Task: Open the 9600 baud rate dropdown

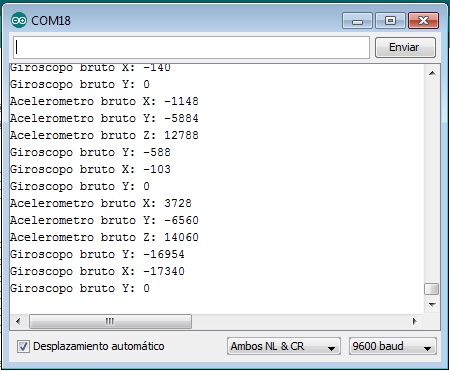Action: 393,346
